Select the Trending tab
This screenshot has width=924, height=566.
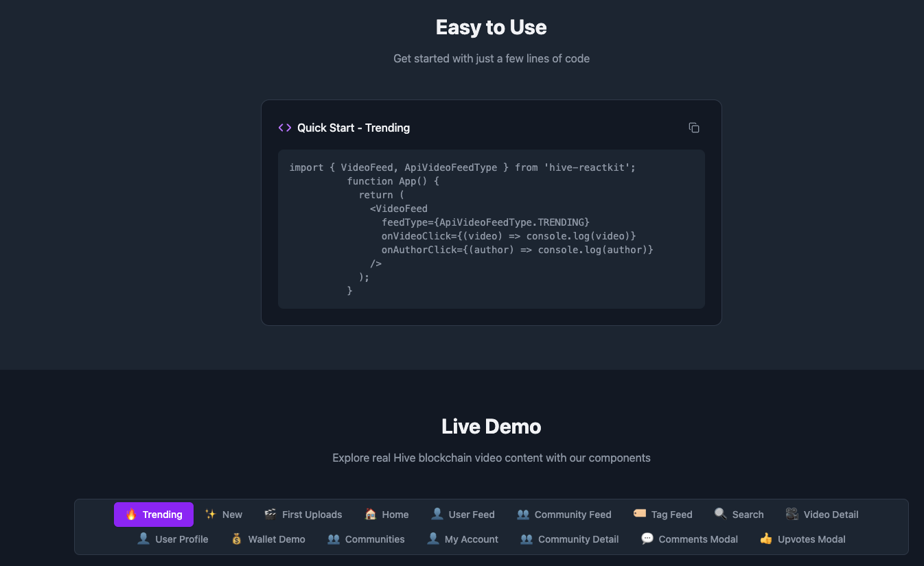click(x=154, y=515)
